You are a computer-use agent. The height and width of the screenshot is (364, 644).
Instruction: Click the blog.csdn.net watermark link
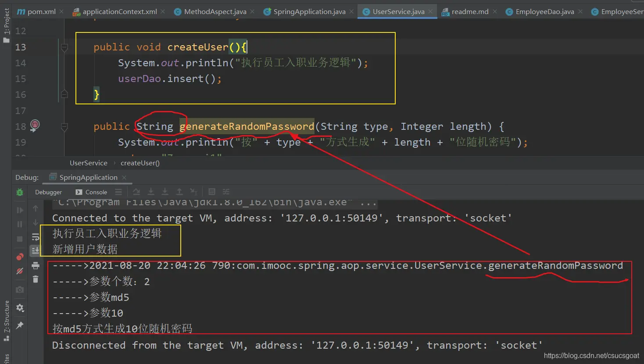pos(591,356)
